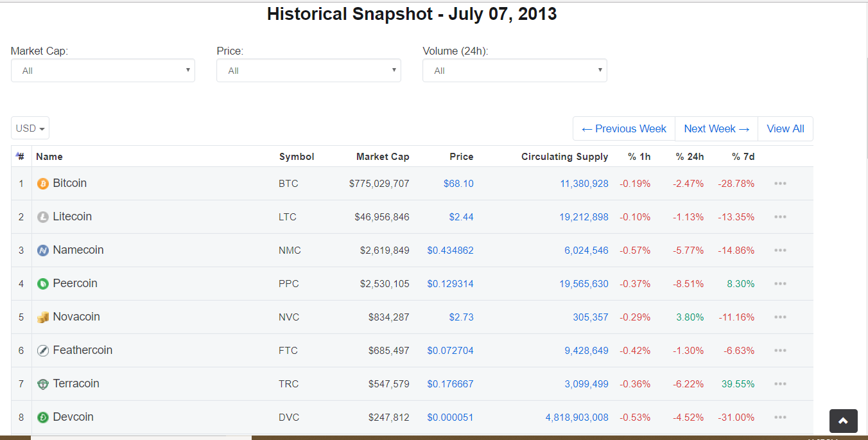The width and height of the screenshot is (868, 440).
Task: Click Litecoin circulating supply 19,212,898
Action: point(584,217)
